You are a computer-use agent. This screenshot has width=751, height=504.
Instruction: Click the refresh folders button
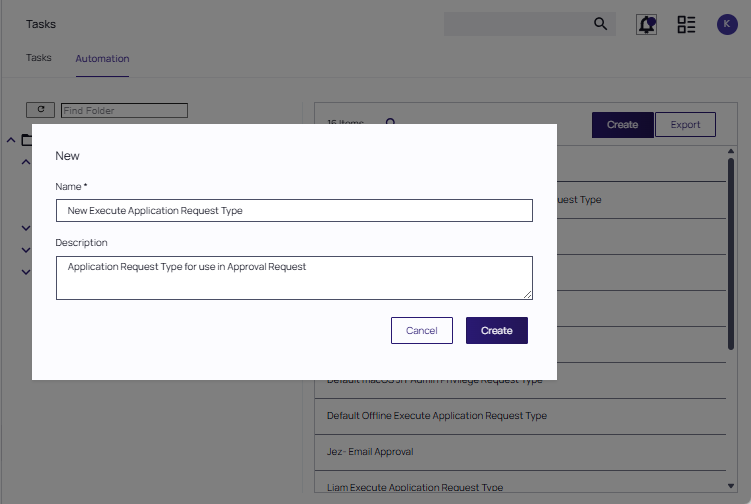(40, 110)
